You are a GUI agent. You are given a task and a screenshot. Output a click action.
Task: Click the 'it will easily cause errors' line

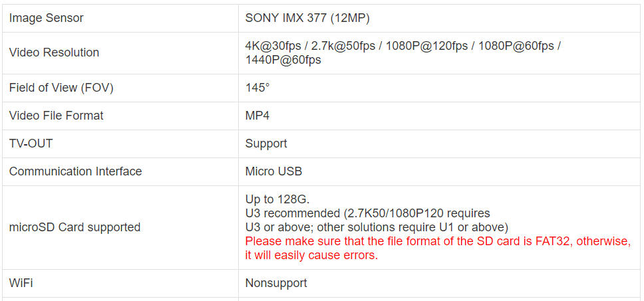(311, 255)
